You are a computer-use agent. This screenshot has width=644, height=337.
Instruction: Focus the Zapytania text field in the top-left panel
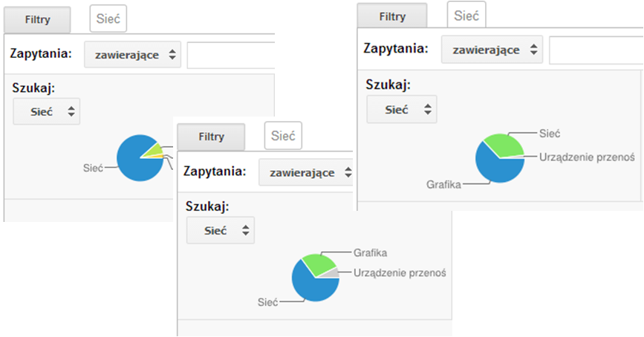(230, 55)
